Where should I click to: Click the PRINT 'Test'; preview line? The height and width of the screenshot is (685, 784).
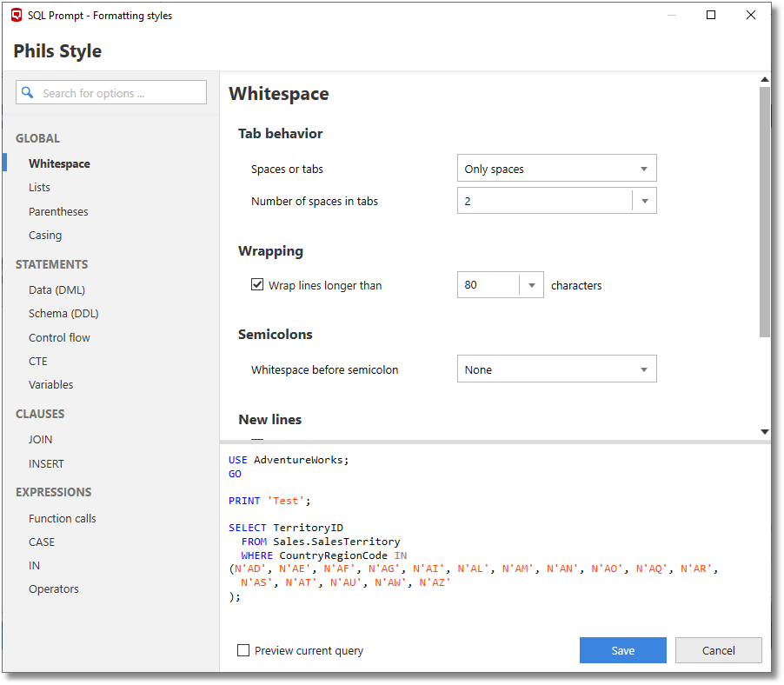point(269,501)
